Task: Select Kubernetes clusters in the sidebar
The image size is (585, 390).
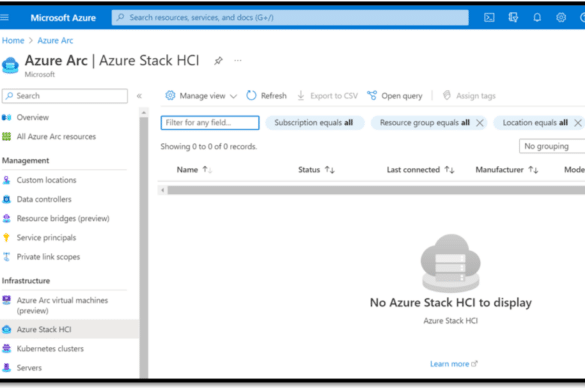Action: click(x=50, y=349)
